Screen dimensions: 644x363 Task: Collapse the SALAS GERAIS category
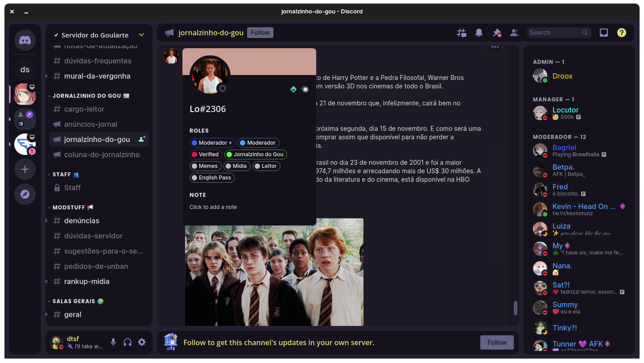pos(75,301)
